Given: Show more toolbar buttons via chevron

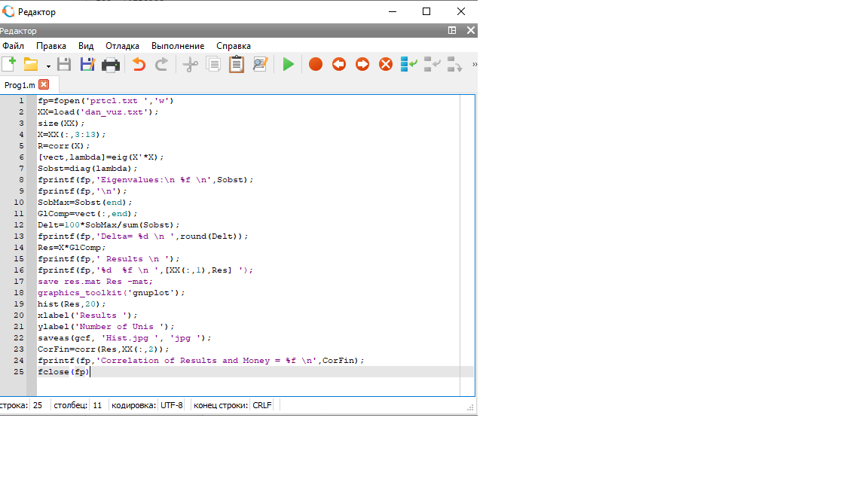Looking at the screenshot, I should [x=474, y=65].
